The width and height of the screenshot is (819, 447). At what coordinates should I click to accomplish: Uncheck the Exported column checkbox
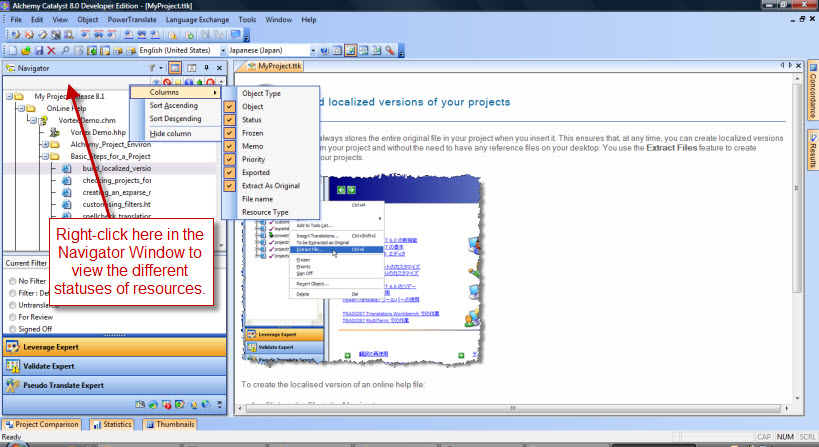point(229,172)
